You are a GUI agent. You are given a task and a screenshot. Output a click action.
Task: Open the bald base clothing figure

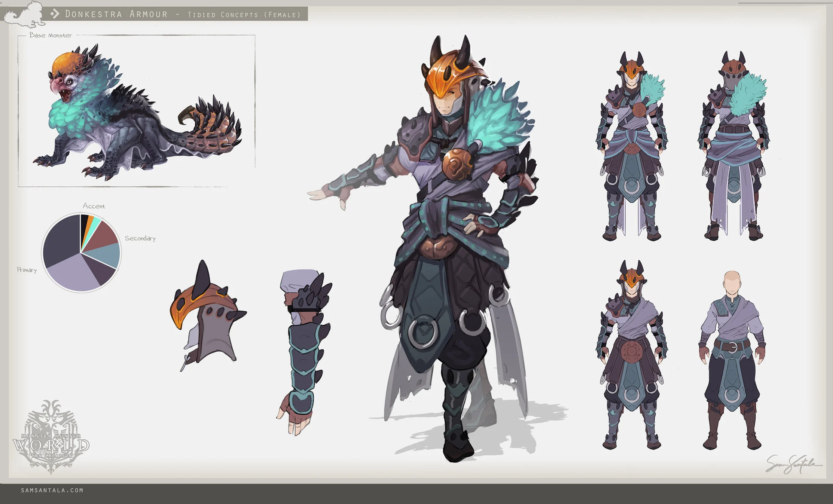coord(732,360)
